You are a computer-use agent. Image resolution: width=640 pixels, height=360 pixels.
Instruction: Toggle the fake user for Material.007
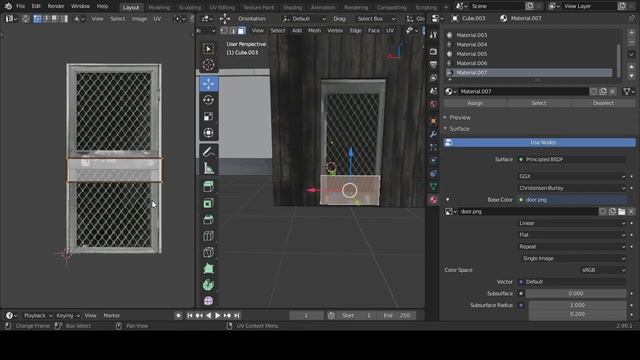point(593,91)
